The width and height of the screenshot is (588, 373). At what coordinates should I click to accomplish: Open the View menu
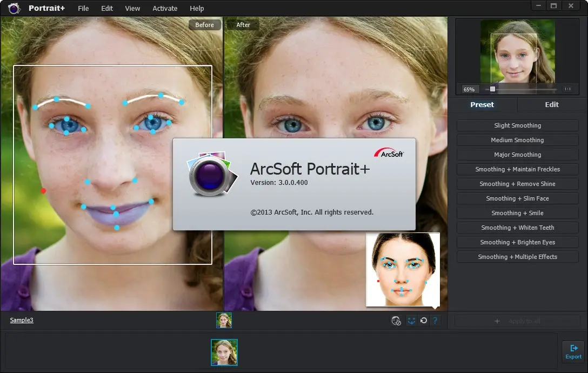132,8
